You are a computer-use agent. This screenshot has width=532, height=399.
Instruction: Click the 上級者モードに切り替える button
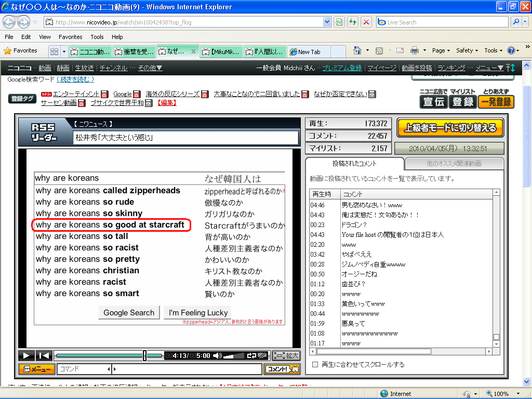click(450, 128)
